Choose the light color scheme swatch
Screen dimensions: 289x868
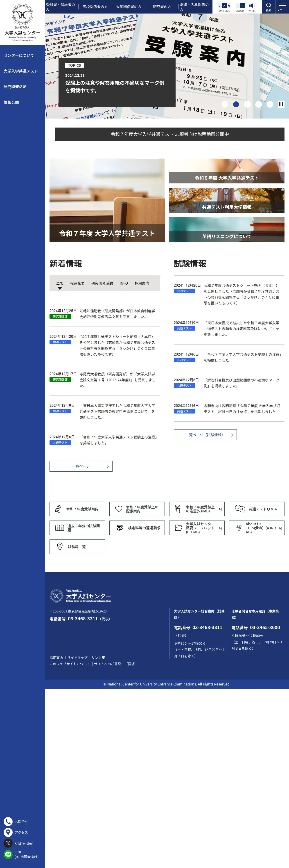coord(237,6)
